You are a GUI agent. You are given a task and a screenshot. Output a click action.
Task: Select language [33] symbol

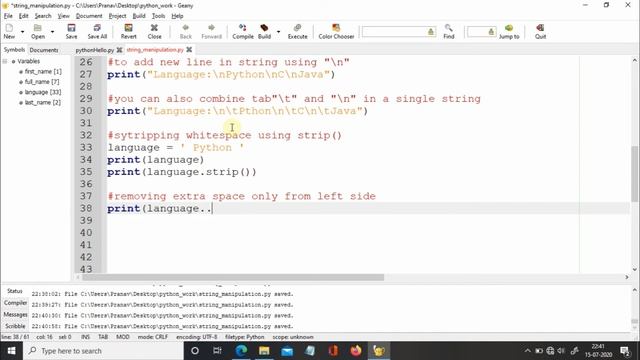coord(43,92)
